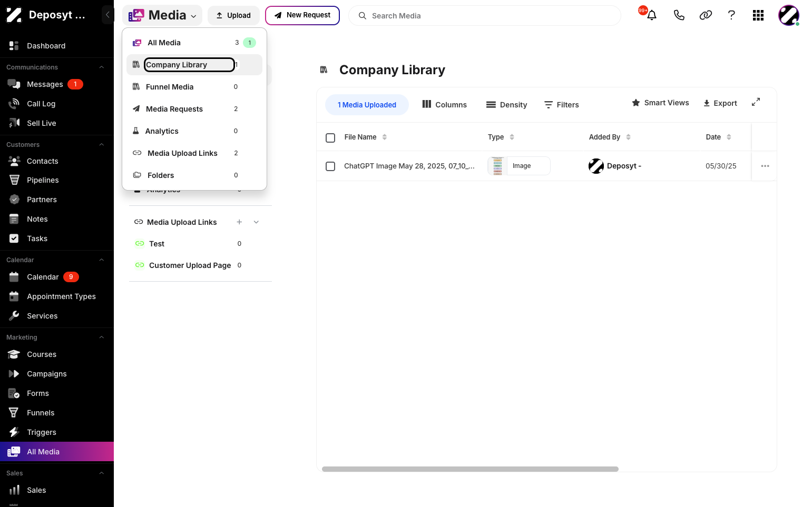Add a new Media Upload Link
Viewport: 812px width, 507px height.
239,222
